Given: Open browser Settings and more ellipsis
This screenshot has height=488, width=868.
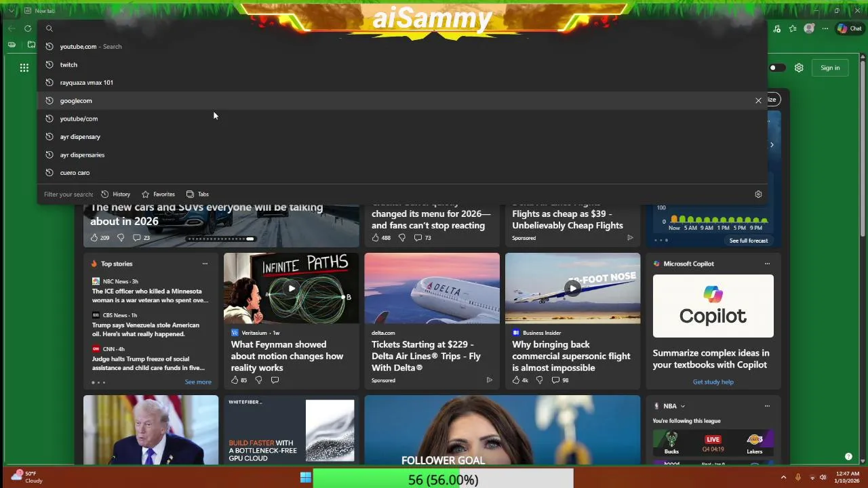Looking at the screenshot, I should coord(825,28).
